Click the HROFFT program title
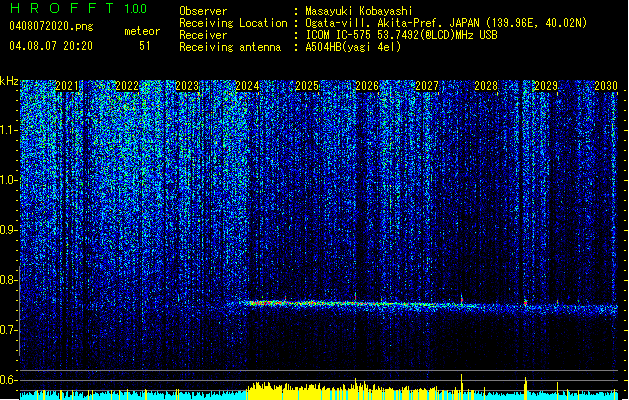 [63, 8]
